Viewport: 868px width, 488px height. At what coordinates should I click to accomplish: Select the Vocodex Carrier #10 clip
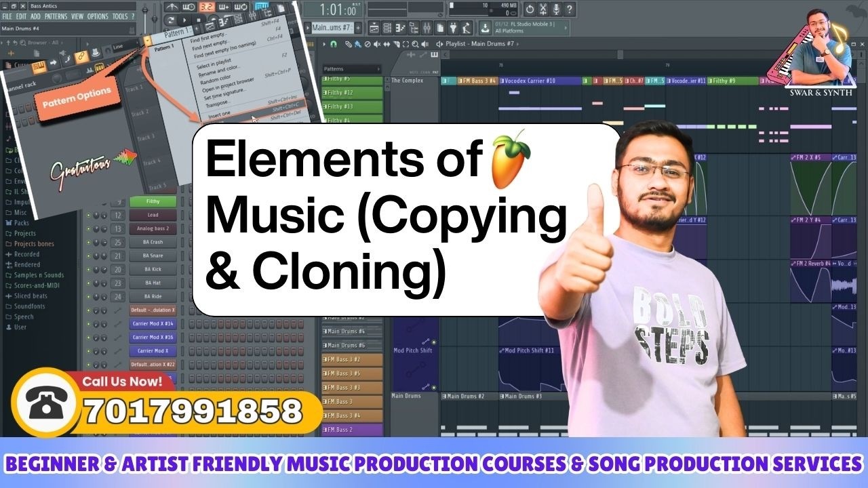(x=540, y=81)
